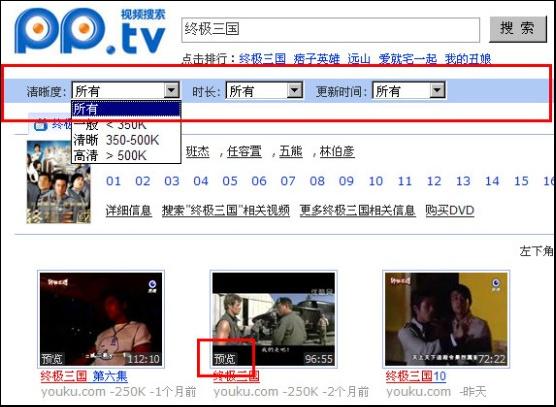
Task: Click the actor link 林伯彦
Action: click(x=337, y=152)
